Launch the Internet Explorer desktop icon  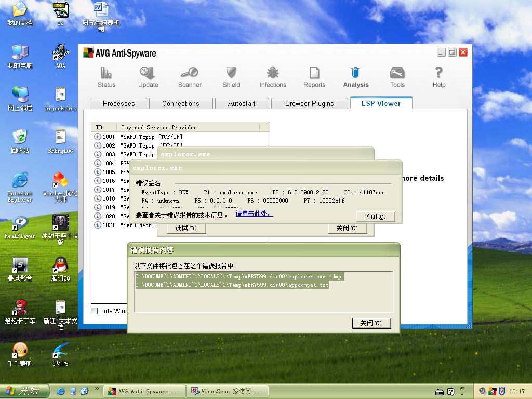click(20, 187)
